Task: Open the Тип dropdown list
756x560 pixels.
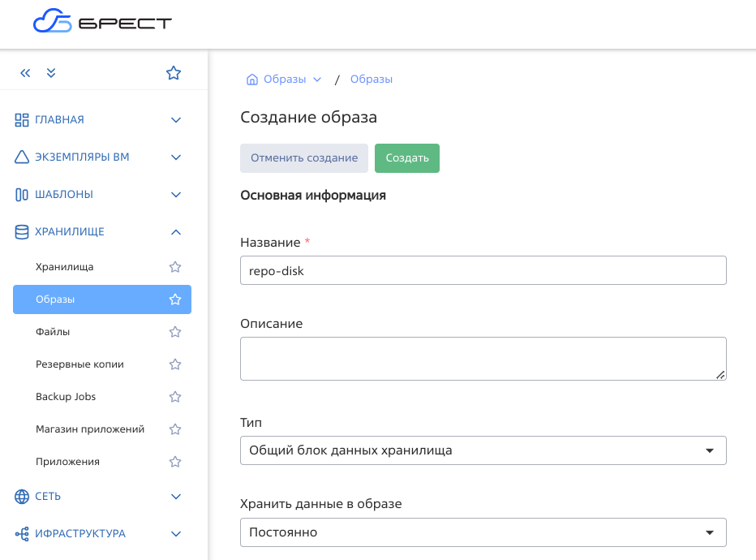Action: [483, 450]
